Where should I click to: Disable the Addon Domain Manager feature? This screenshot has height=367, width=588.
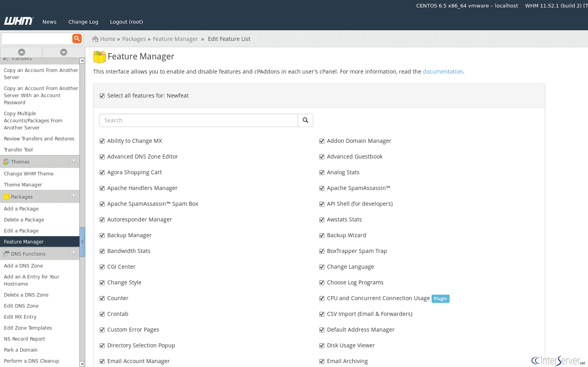322,141
